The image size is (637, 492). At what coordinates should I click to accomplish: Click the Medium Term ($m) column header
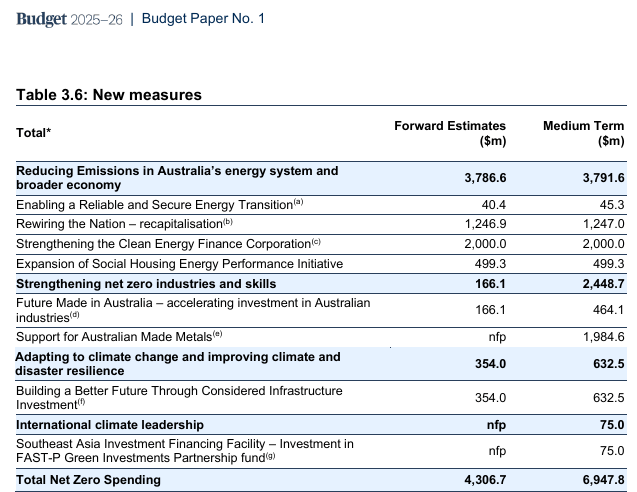[x=583, y=133]
